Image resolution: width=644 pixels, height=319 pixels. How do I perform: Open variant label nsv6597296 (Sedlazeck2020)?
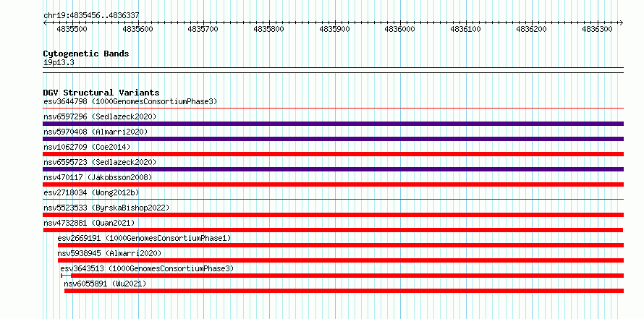tap(100, 116)
